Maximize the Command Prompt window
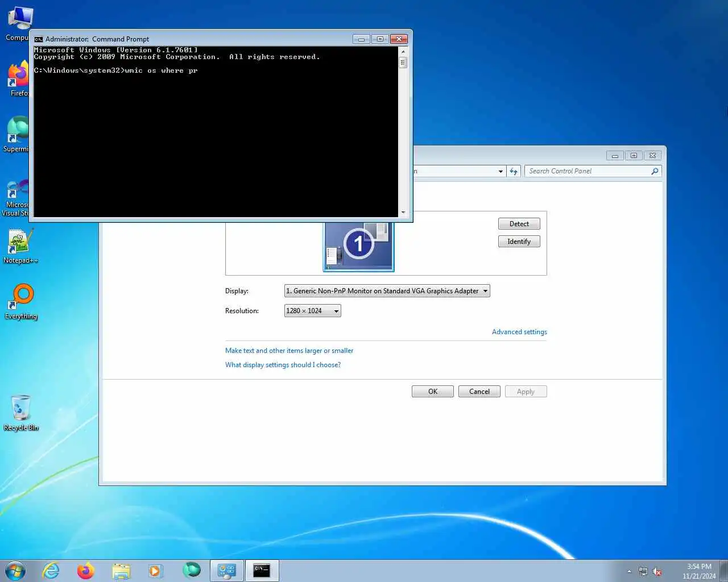 [380, 39]
